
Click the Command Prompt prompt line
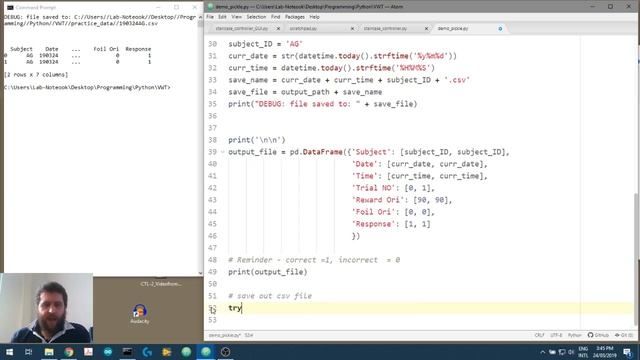(x=87, y=87)
